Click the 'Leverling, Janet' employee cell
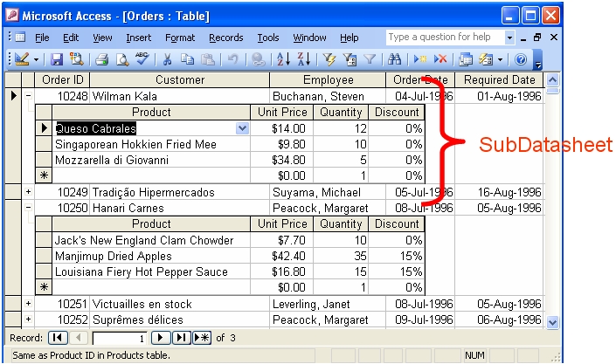 click(328, 304)
